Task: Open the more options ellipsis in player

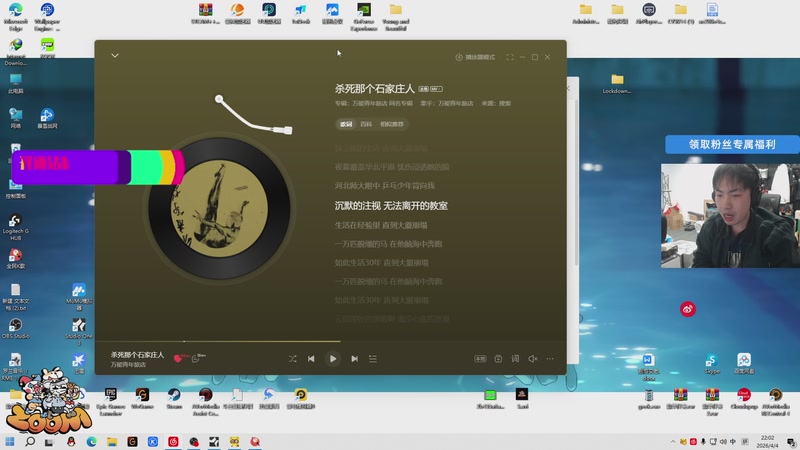Action: click(550, 359)
